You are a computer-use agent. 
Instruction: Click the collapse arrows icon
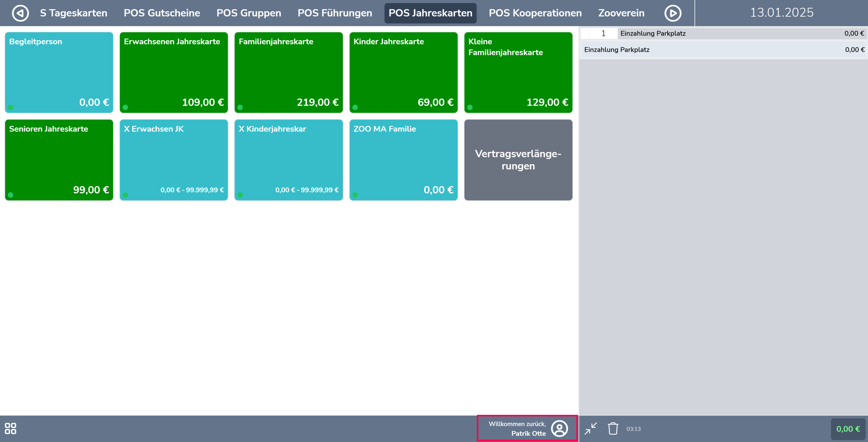(591, 428)
